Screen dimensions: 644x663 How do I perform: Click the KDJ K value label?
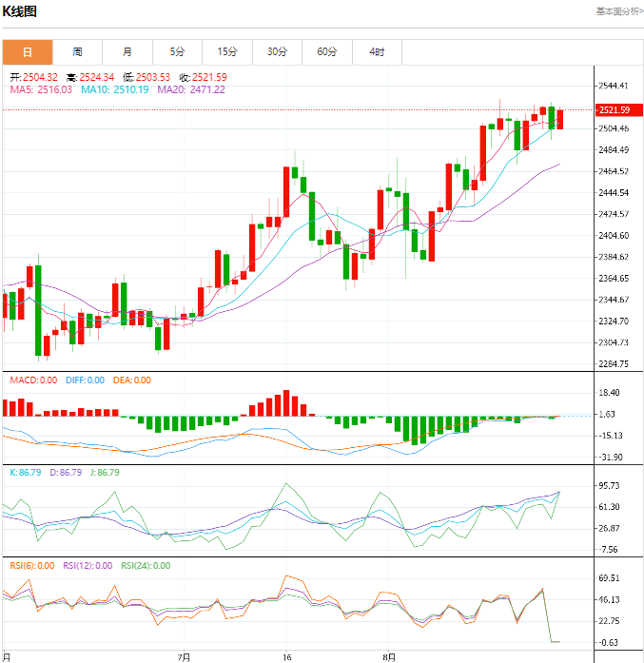click(25, 472)
